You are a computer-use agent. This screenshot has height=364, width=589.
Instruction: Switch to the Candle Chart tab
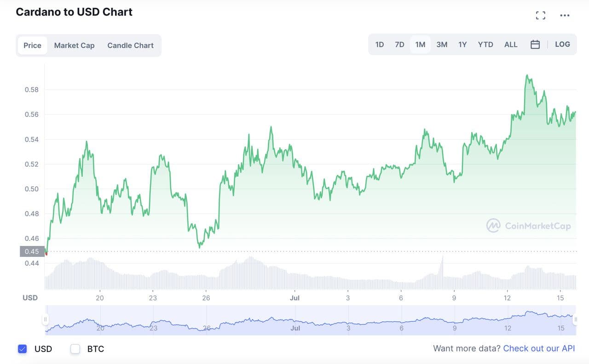pyautogui.click(x=130, y=45)
